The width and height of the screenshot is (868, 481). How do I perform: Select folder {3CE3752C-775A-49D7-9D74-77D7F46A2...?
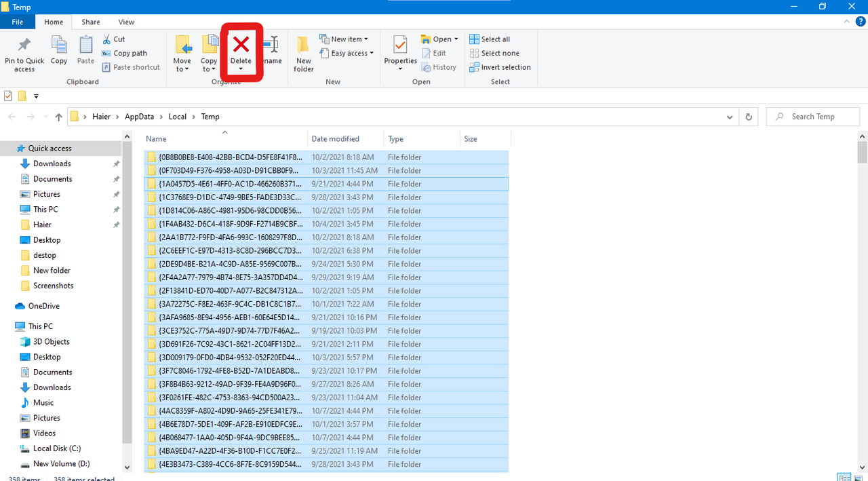(x=326, y=331)
